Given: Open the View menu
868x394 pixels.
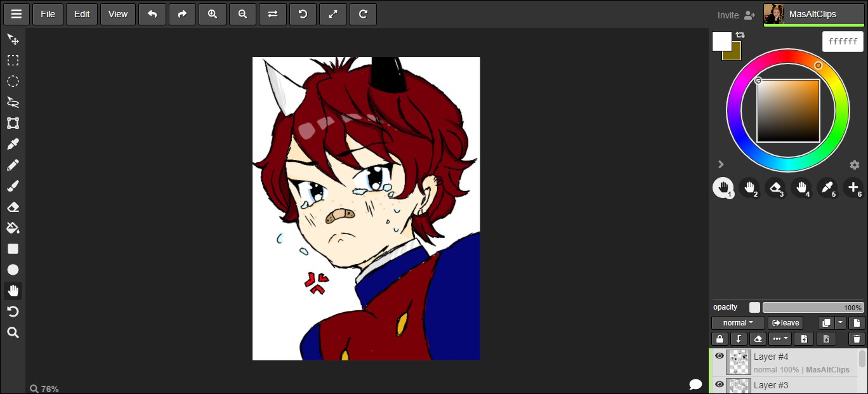Looking at the screenshot, I should coord(118,14).
